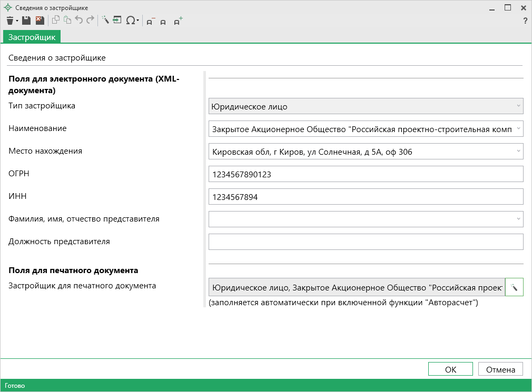Image resolution: width=532 pixels, height=392 pixels.
Task: Open the trash icon's dropdown arrow
Action: point(17,21)
